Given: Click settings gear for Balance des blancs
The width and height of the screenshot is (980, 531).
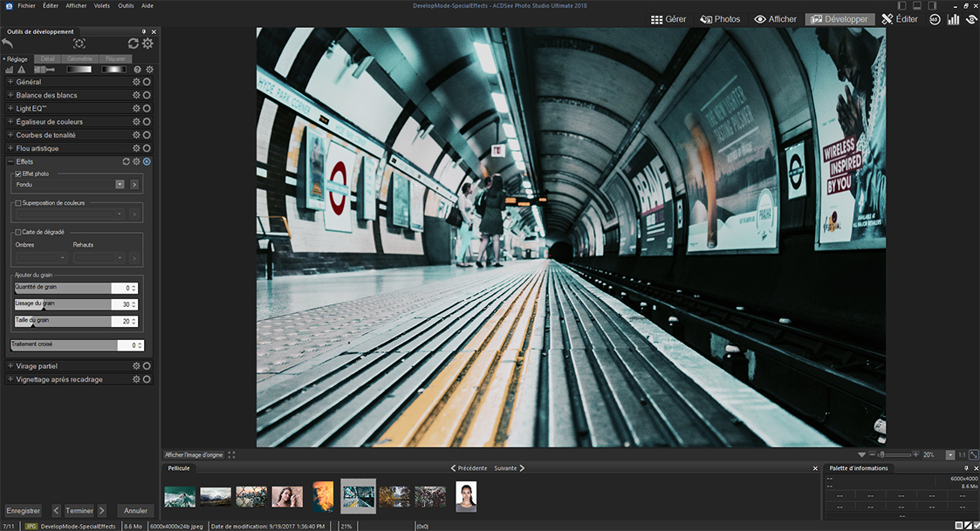Looking at the screenshot, I should pos(136,95).
